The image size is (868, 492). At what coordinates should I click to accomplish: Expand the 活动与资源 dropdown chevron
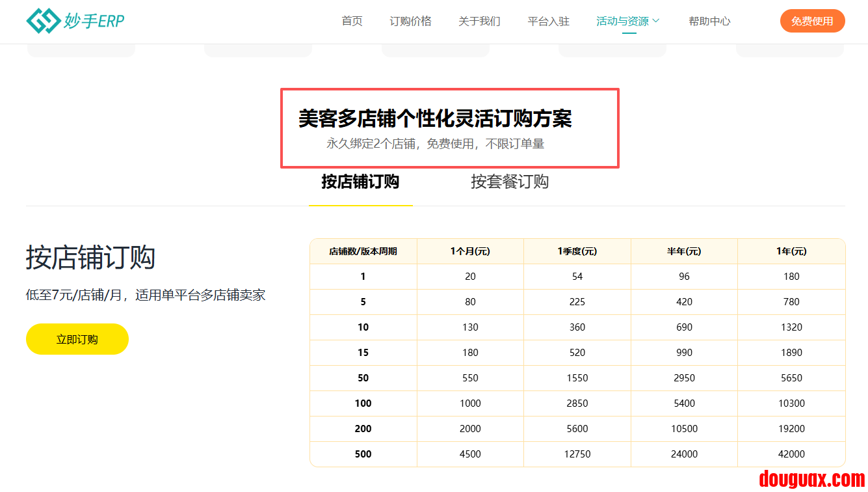(656, 21)
